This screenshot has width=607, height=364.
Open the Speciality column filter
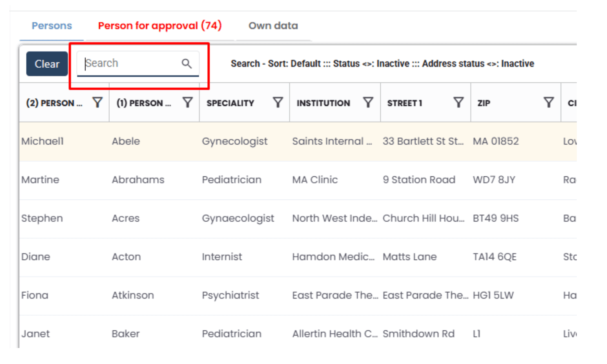278,102
